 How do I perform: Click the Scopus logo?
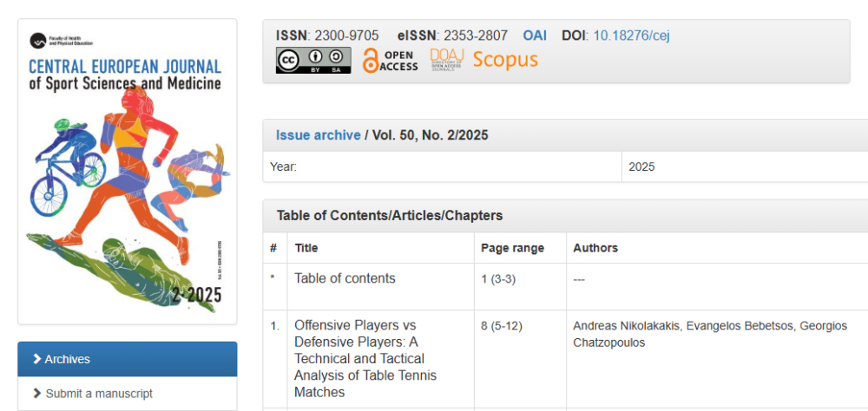click(x=505, y=60)
